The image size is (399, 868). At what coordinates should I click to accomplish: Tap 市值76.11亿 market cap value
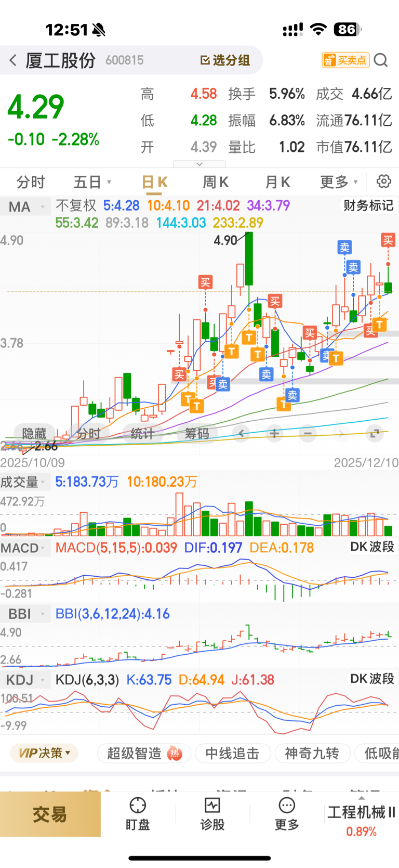tap(354, 147)
